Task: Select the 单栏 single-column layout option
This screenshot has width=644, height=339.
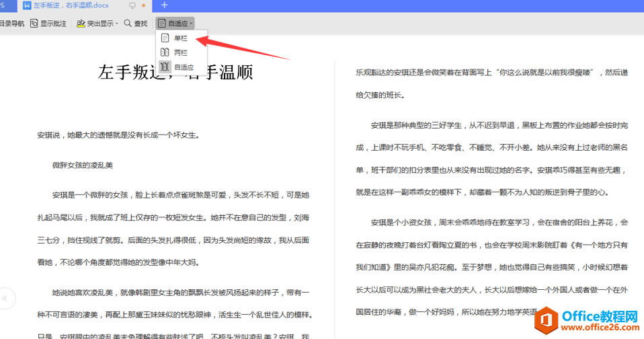Action: point(181,38)
